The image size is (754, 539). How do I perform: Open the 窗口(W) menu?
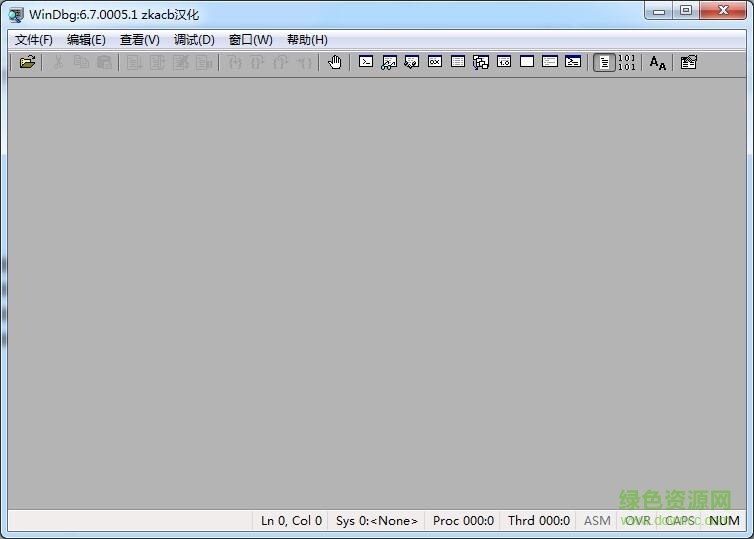pos(251,40)
